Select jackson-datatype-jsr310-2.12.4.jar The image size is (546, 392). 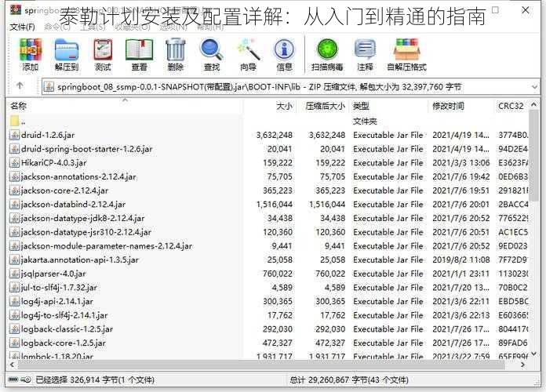(86, 232)
